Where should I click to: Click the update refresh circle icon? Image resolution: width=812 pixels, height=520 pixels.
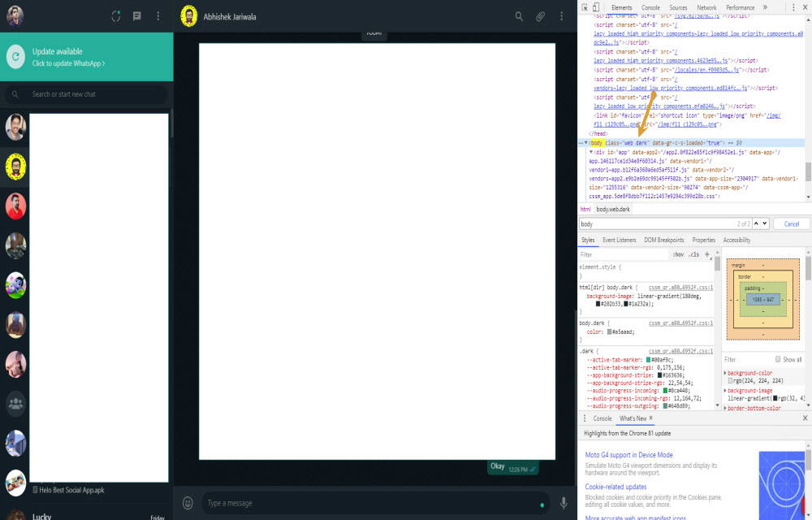pyautogui.click(x=15, y=57)
